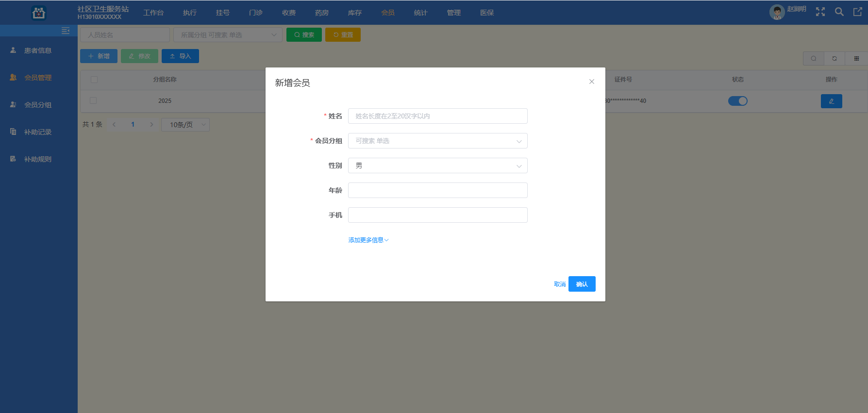This screenshot has height=413, width=868.
Task: Click the edit pencil button in row 2025
Action: coord(831,101)
